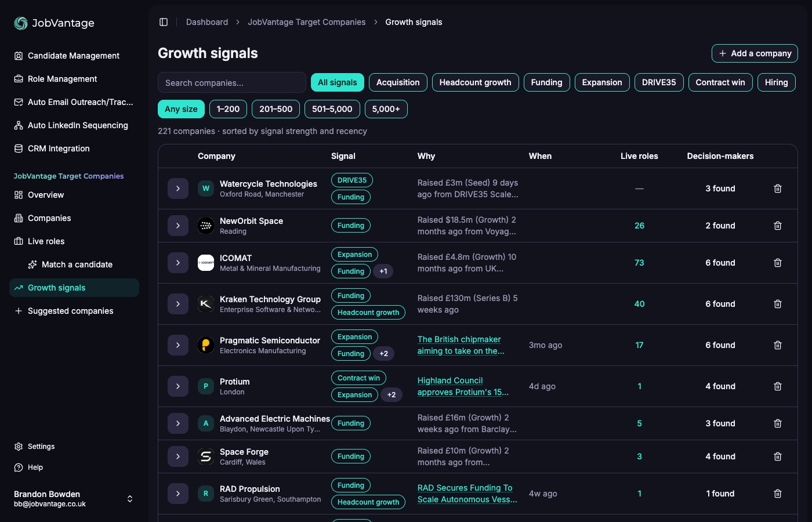Click the Pragmatic Semiconductor logo

(206, 345)
